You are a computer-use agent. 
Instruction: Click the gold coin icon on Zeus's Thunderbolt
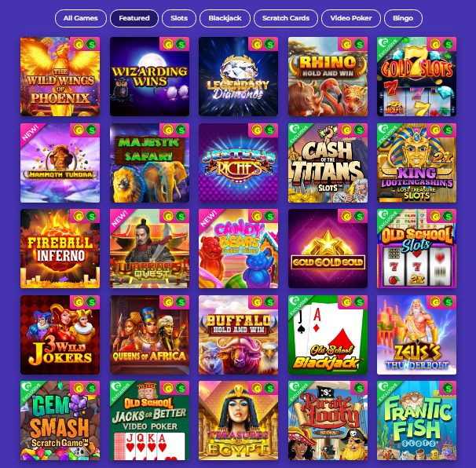tap(435, 302)
